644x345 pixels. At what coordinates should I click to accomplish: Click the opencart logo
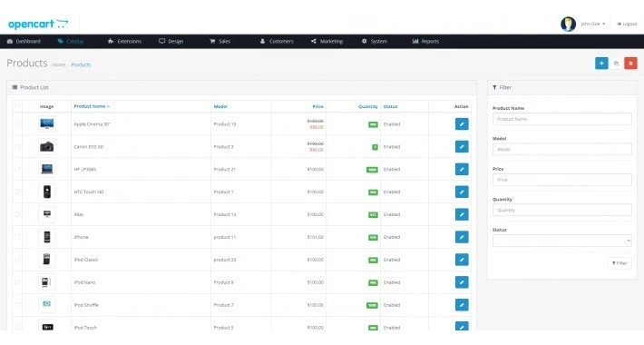pyautogui.click(x=38, y=25)
